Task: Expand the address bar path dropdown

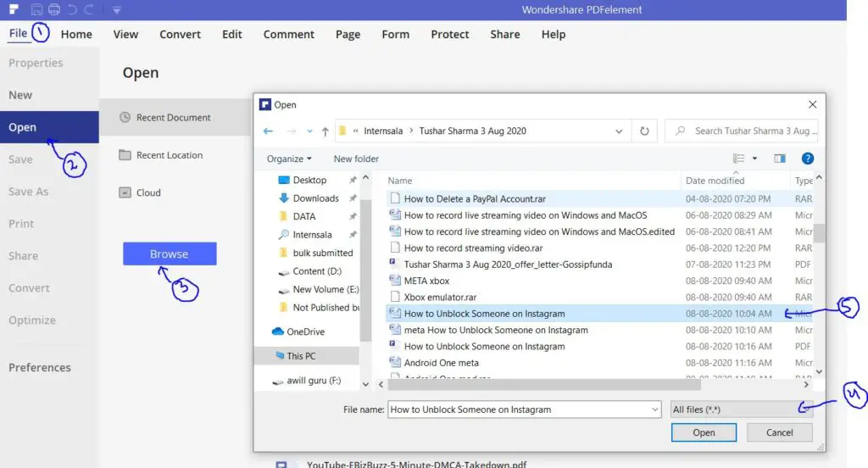Action: 619,131
